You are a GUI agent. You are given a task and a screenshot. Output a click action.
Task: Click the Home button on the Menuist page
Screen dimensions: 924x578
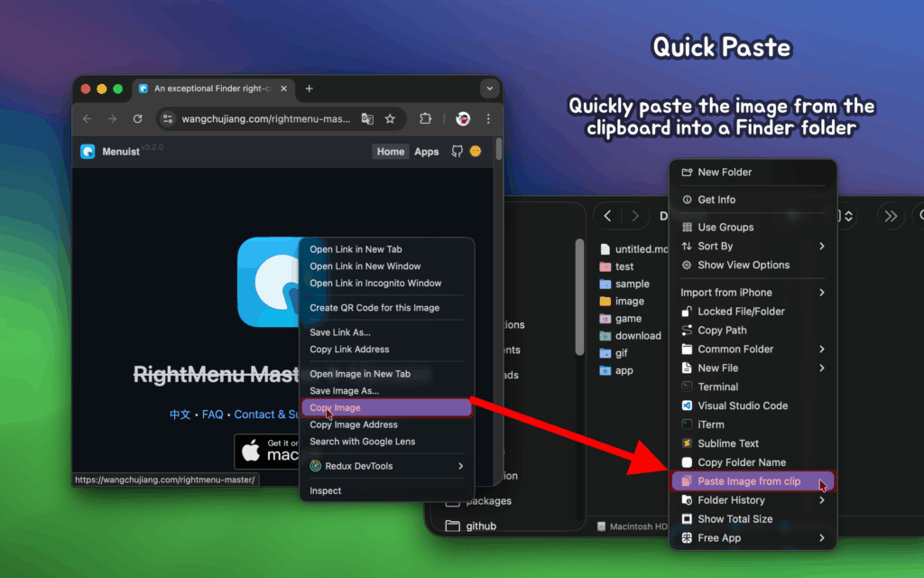(x=391, y=152)
